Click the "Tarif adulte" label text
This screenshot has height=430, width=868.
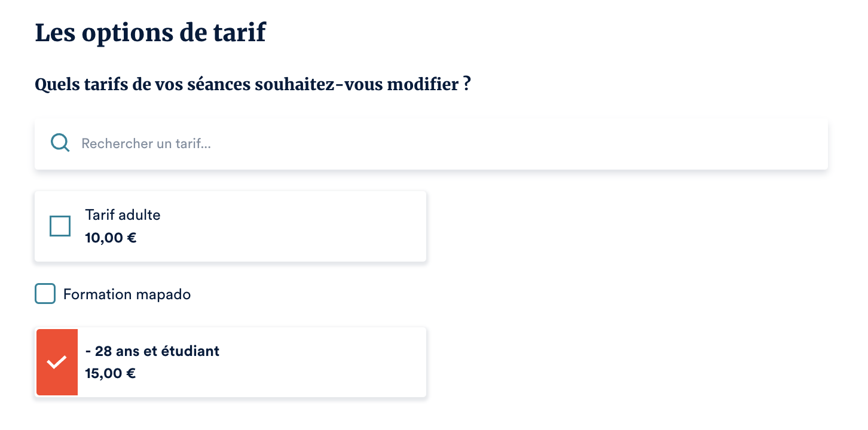(123, 215)
